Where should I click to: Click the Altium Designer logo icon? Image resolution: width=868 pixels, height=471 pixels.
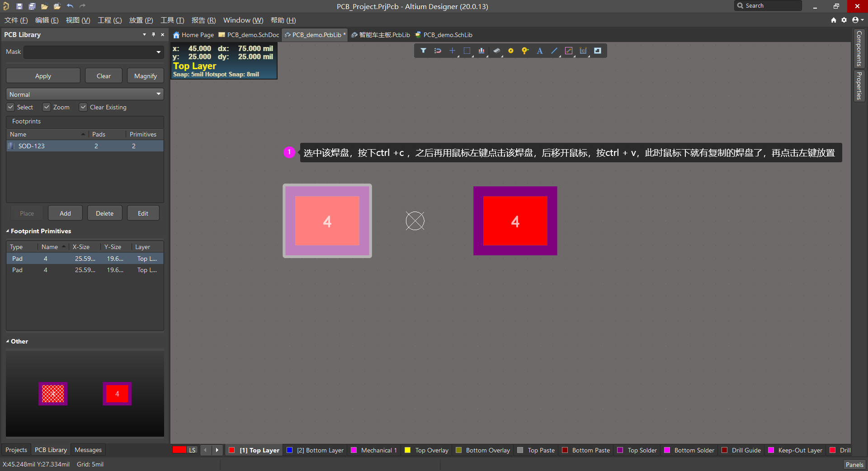tap(6, 6)
